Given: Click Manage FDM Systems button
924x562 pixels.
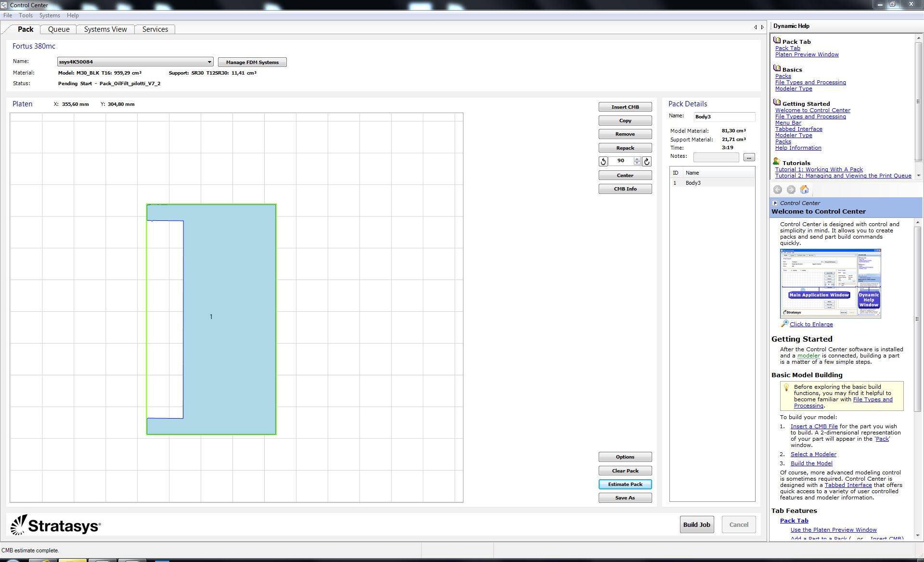Looking at the screenshot, I should pos(252,62).
